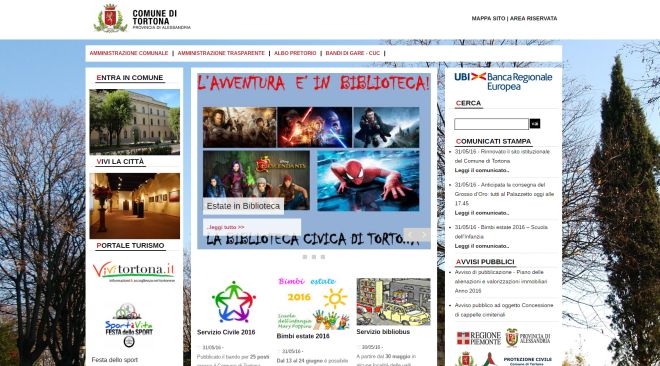Open the Servizio Civile 2016 article title
660x366 pixels.
coord(226,332)
